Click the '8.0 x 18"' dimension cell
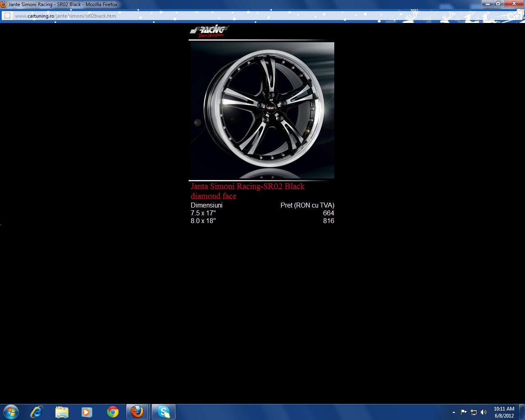525x420 pixels. (203, 221)
